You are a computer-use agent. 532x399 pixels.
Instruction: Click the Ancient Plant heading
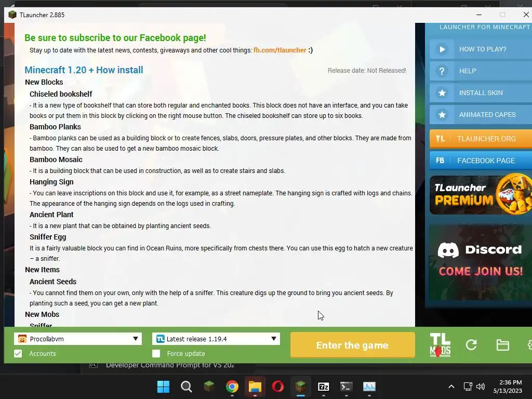pyautogui.click(x=51, y=215)
